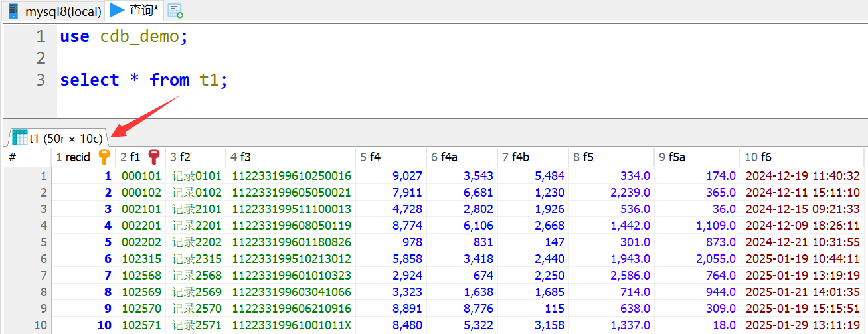
Task: Select the date cell 2024-12-19 11:40:32
Action: 803,175
